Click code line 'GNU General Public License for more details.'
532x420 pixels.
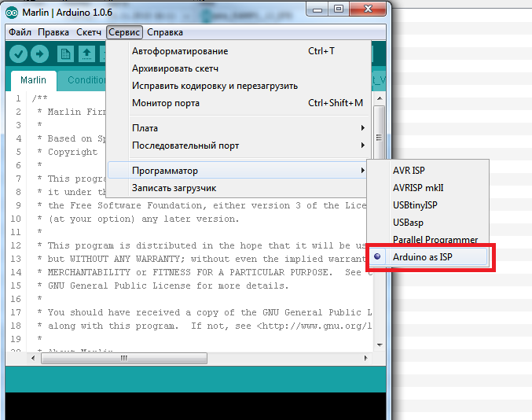pyautogui.click(x=168, y=286)
